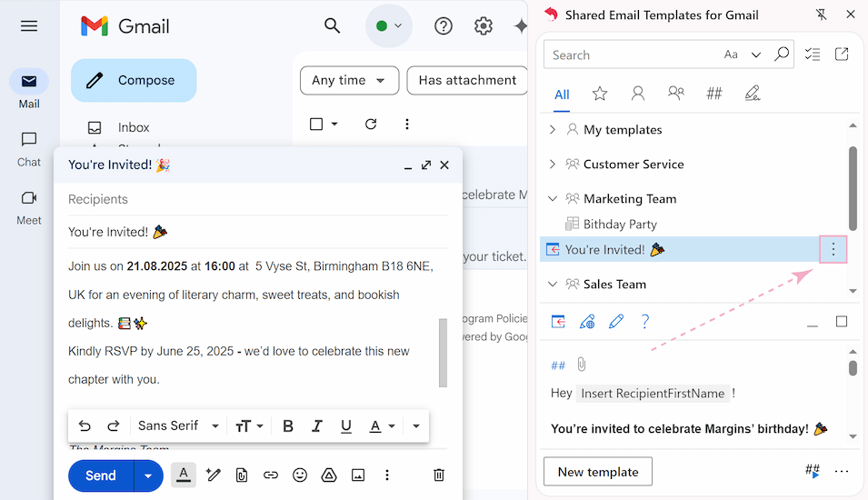Open Gmail main menu hamburger icon

point(29,26)
